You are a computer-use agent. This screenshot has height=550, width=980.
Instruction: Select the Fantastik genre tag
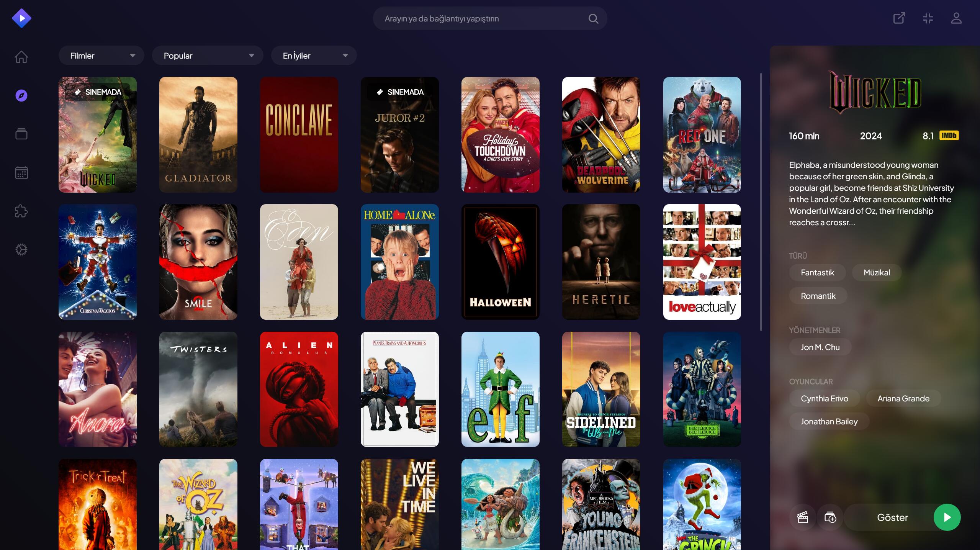(x=817, y=273)
